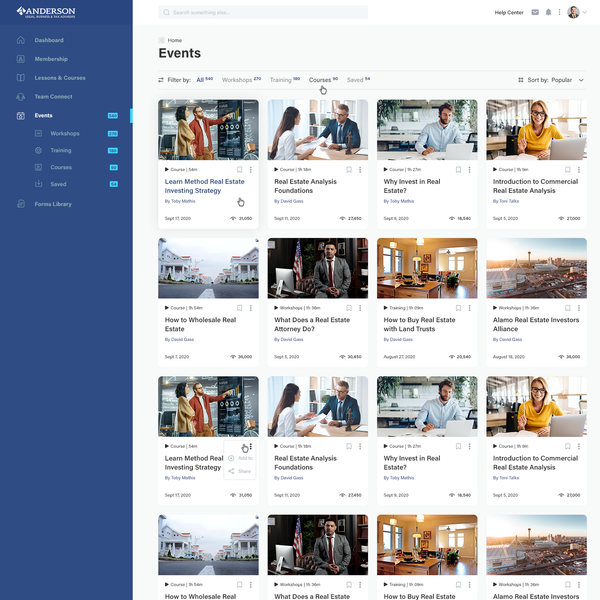
Task: Expand the profile menu chevron beside the avatar
Action: pos(586,13)
